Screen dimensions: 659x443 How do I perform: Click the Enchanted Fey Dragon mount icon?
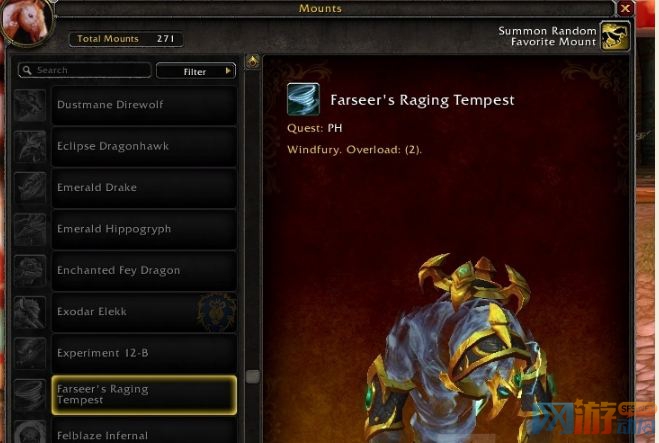[x=29, y=270]
